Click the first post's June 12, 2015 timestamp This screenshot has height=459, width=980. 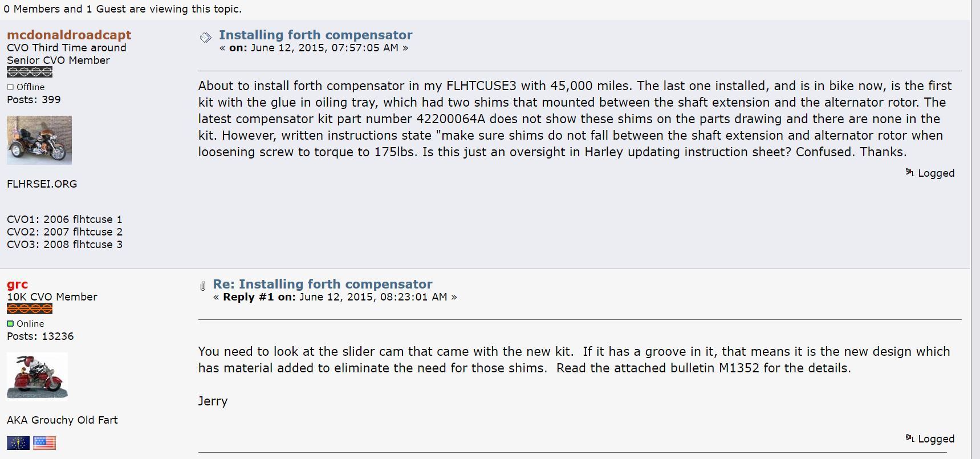(324, 48)
